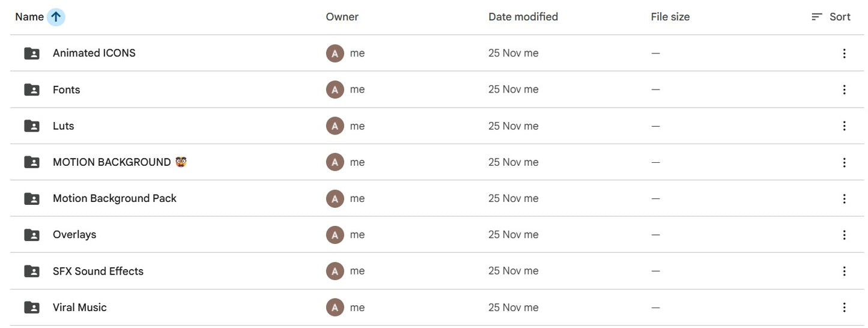
Task: Click owner avatar in Motion Background Pack row
Action: point(335,199)
